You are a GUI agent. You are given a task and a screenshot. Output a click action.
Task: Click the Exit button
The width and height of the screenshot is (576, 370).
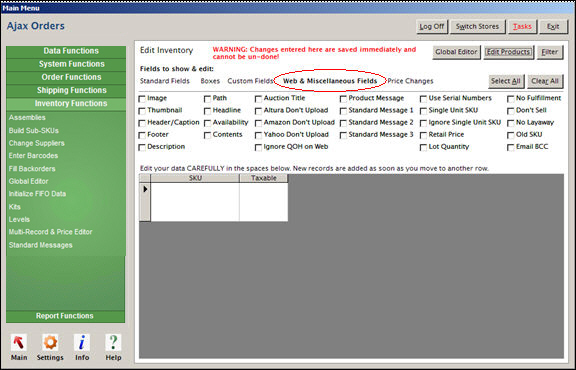click(553, 26)
